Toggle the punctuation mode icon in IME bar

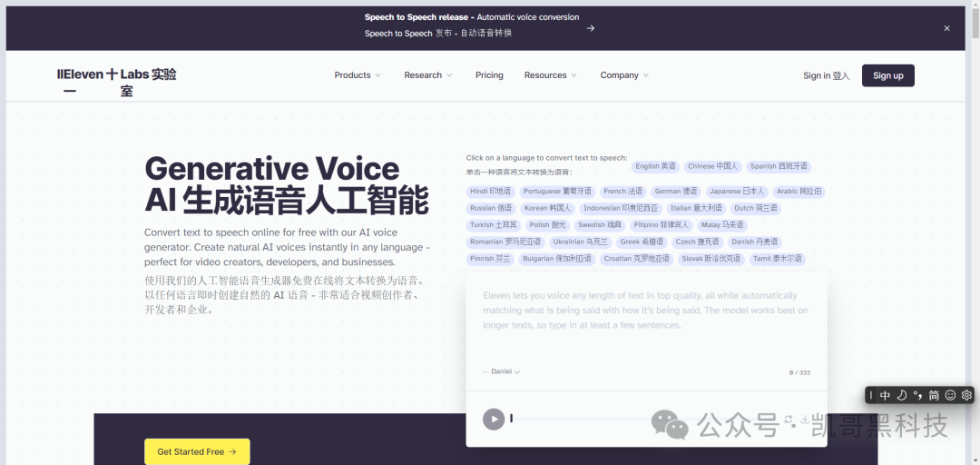(x=917, y=395)
